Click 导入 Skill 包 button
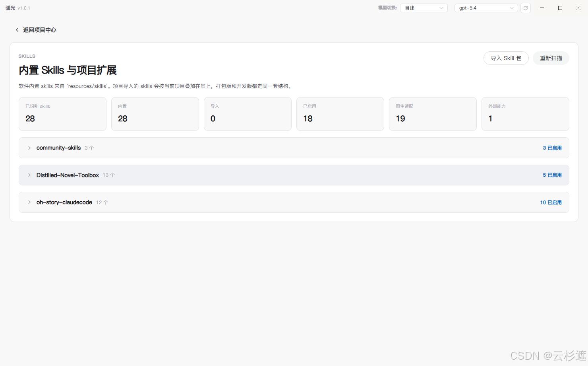 tap(506, 58)
